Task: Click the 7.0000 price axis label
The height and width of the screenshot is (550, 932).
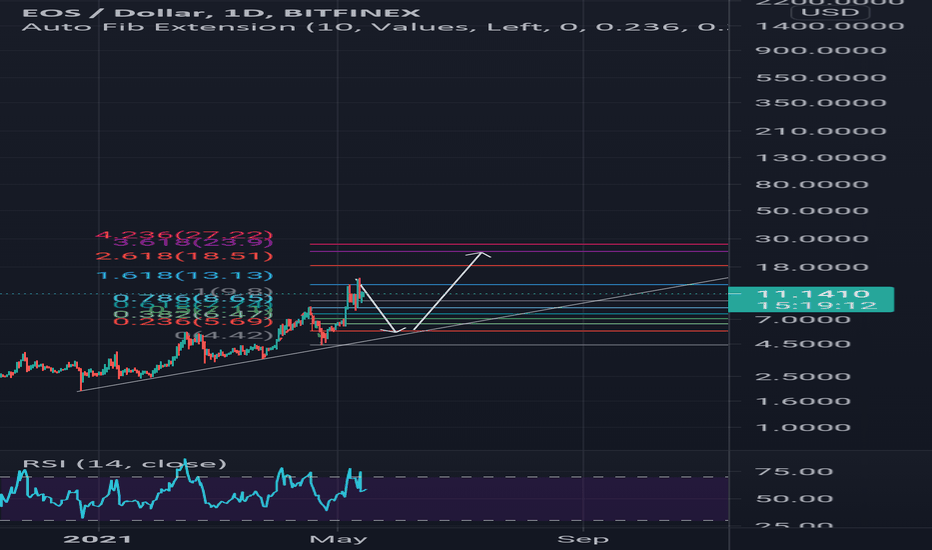Action: pyautogui.click(x=803, y=320)
